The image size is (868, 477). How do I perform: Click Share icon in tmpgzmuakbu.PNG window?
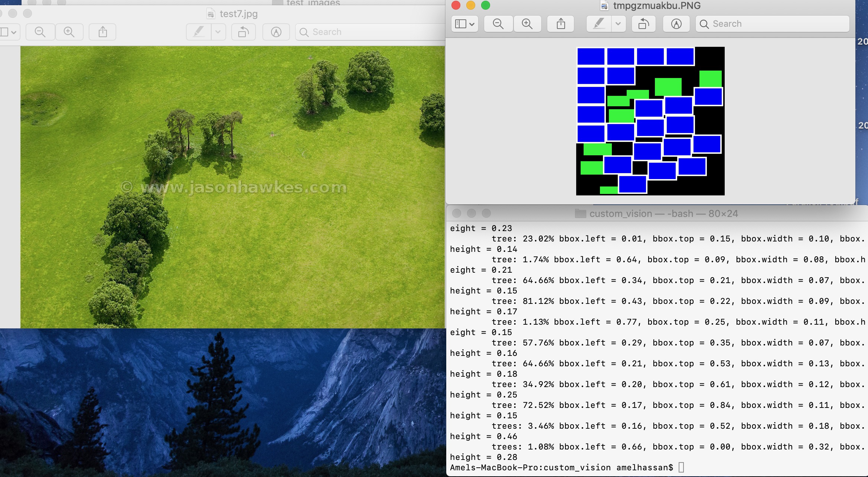click(x=561, y=24)
